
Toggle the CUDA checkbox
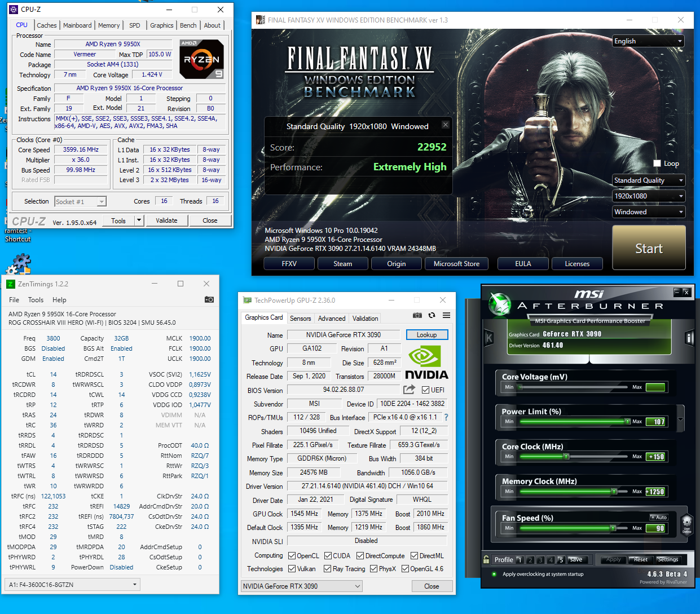point(328,556)
